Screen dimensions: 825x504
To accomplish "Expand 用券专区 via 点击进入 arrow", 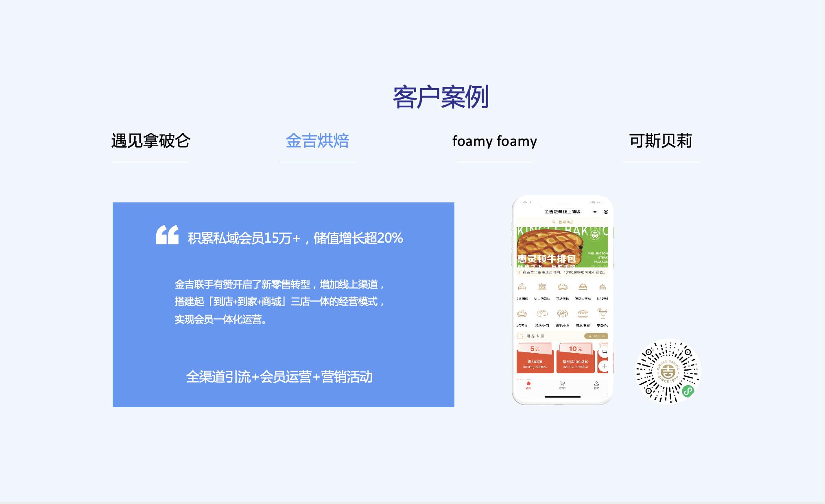I will [597, 336].
